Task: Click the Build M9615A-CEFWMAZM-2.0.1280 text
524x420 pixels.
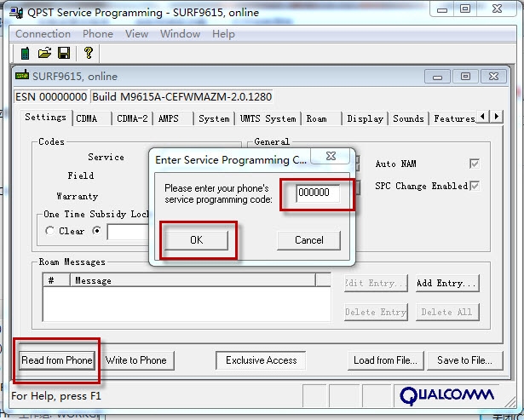Action: click(182, 97)
